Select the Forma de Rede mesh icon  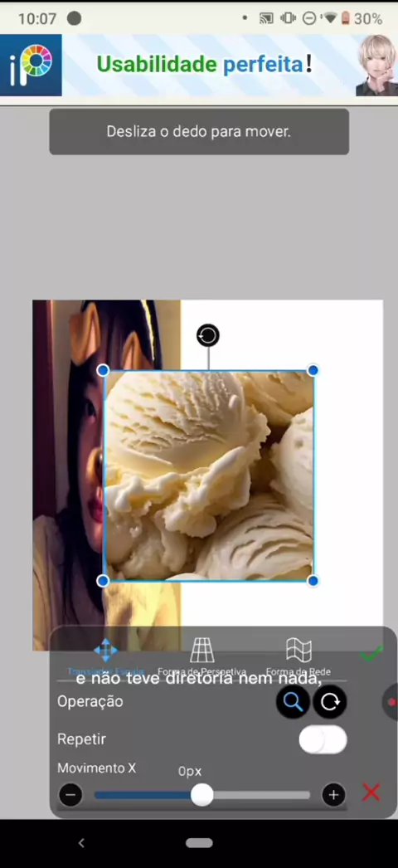298,650
